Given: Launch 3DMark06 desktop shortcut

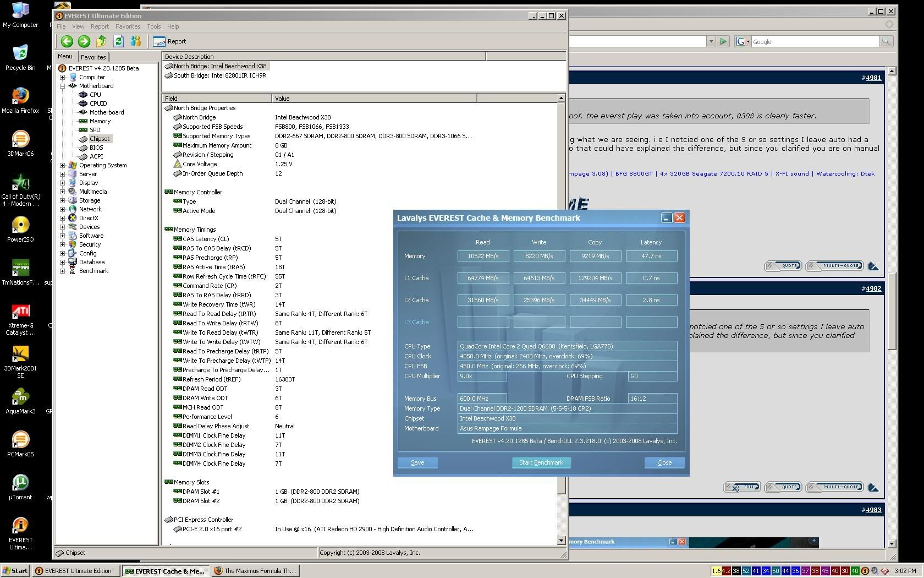Looking at the screenshot, I should click(20, 143).
